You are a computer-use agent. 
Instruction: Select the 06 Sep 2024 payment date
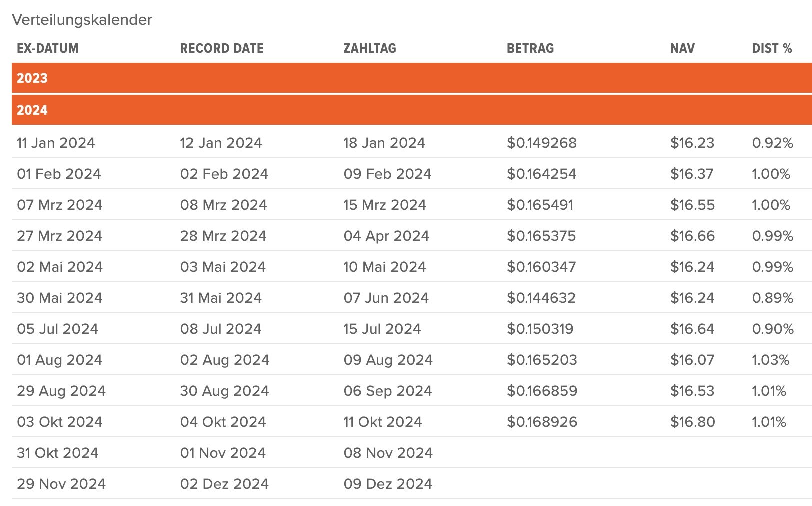coord(388,391)
